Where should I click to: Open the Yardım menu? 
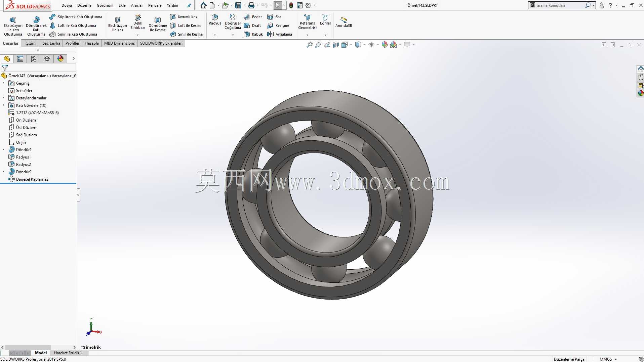172,5
